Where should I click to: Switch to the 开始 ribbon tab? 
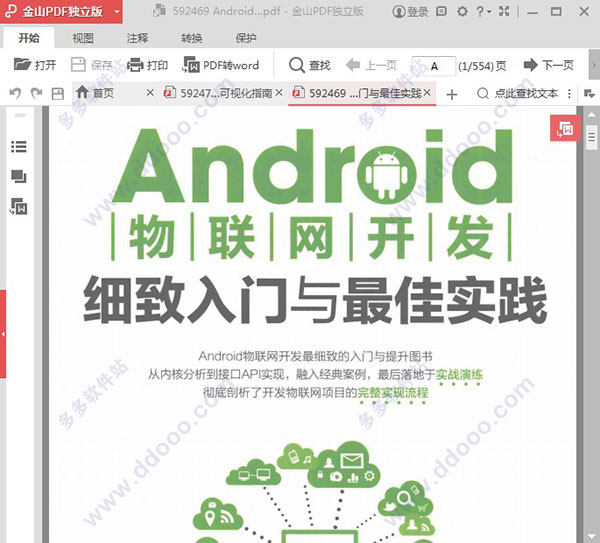coord(29,38)
